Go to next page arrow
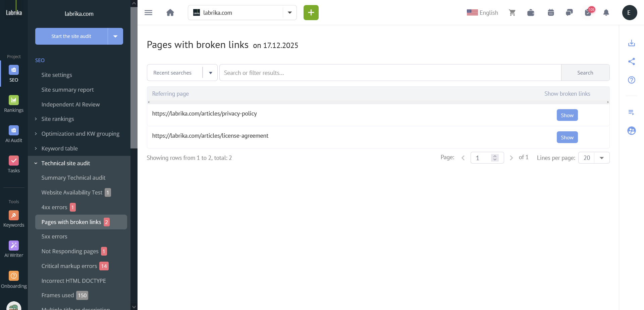Viewport: 644px width, 310px height. pyautogui.click(x=511, y=158)
